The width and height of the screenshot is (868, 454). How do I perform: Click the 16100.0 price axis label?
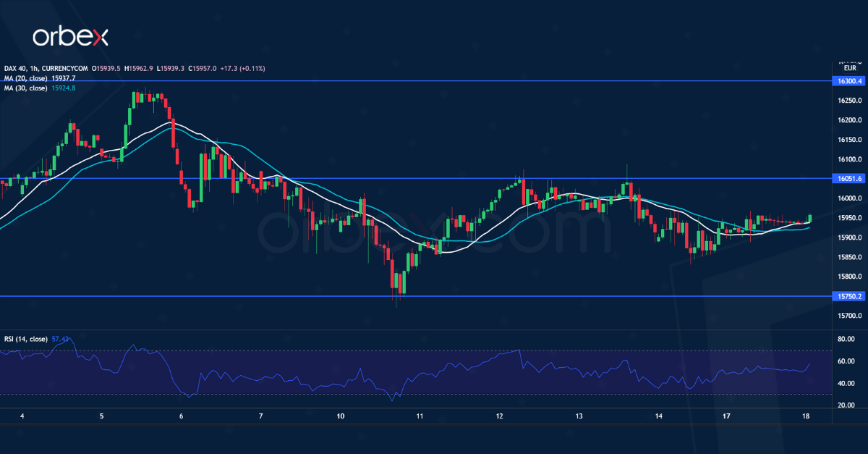pos(849,159)
